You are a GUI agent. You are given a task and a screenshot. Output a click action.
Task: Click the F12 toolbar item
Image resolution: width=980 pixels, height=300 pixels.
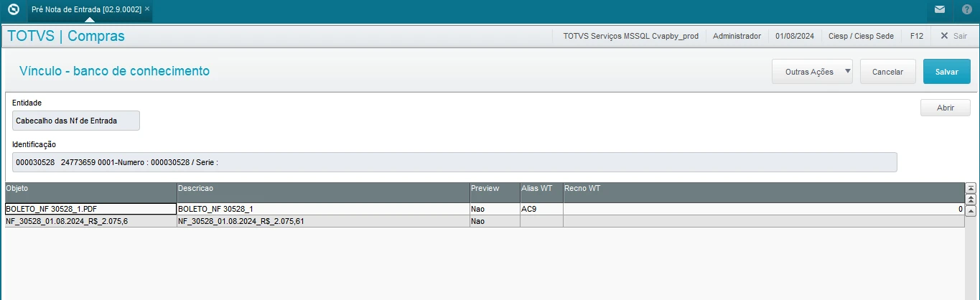point(916,35)
